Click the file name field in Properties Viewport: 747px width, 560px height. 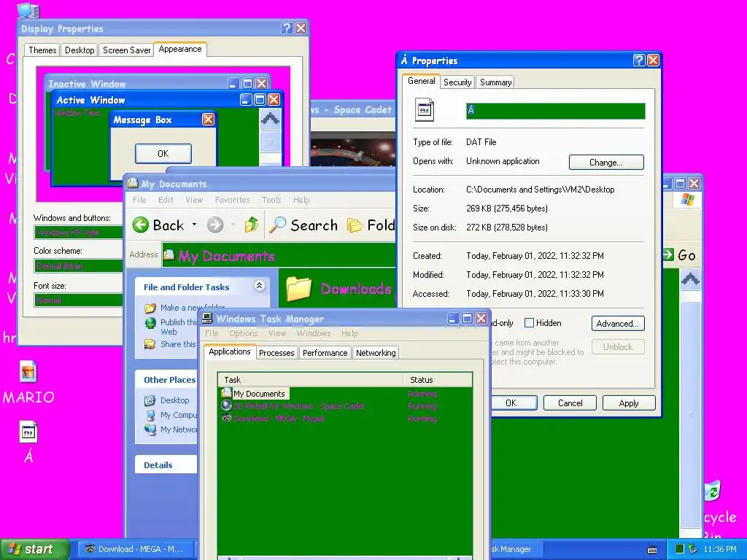click(x=555, y=111)
